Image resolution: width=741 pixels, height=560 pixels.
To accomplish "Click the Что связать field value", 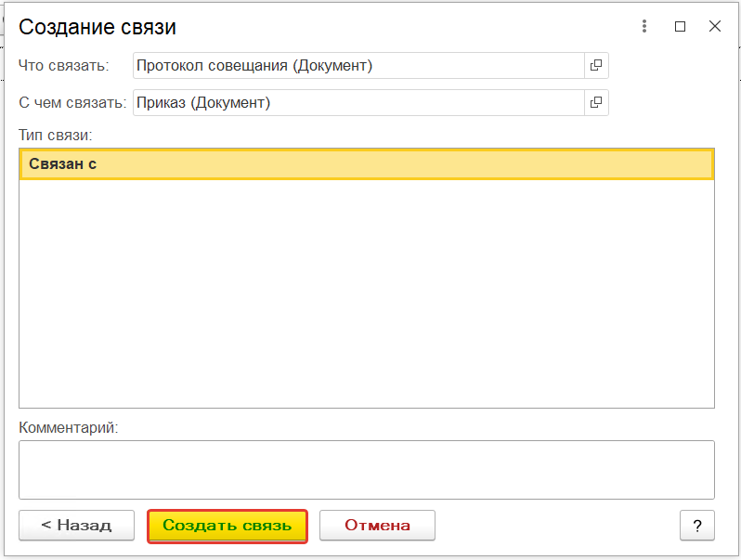I will point(357,65).
